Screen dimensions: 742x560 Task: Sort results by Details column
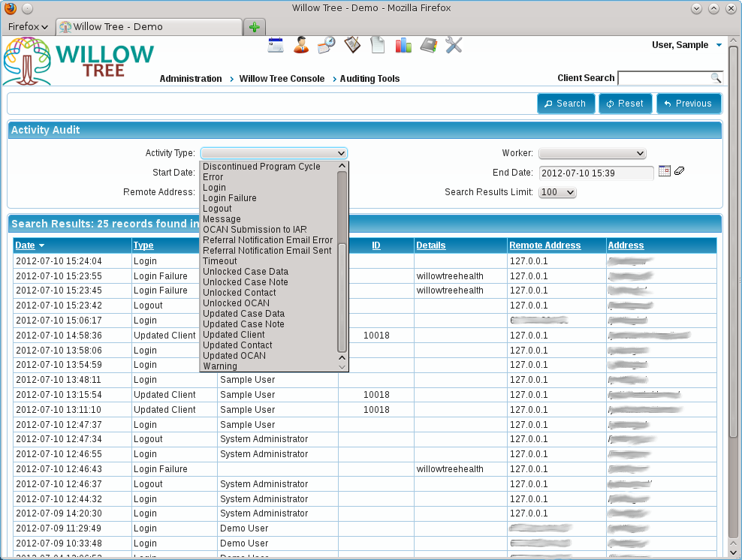coord(430,245)
